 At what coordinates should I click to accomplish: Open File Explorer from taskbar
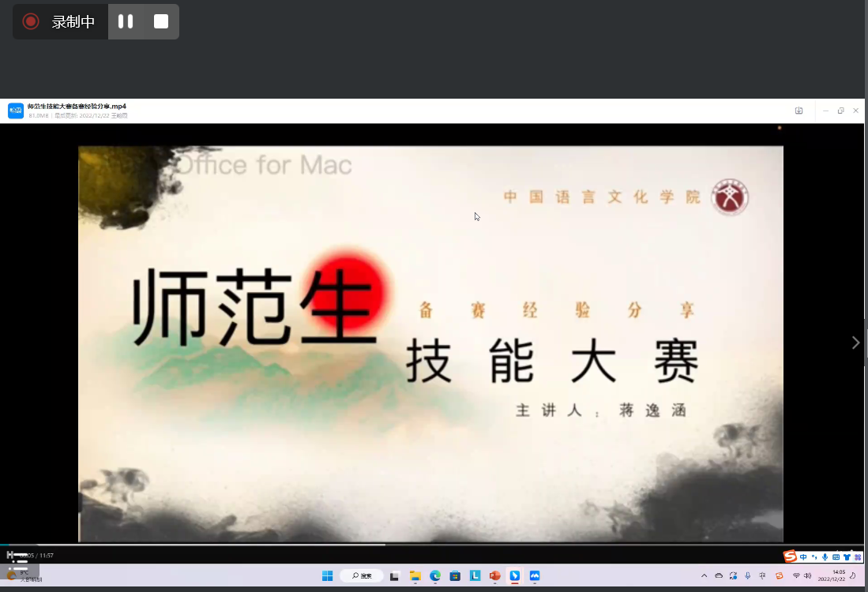[x=415, y=576]
